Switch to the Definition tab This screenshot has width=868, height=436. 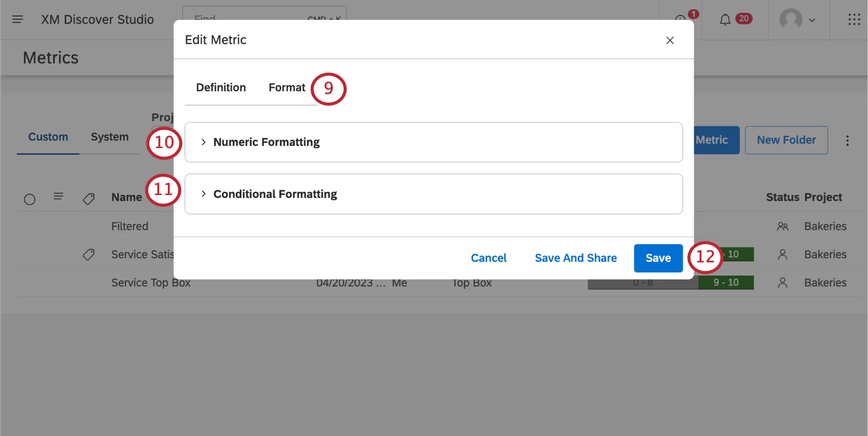coord(221,87)
